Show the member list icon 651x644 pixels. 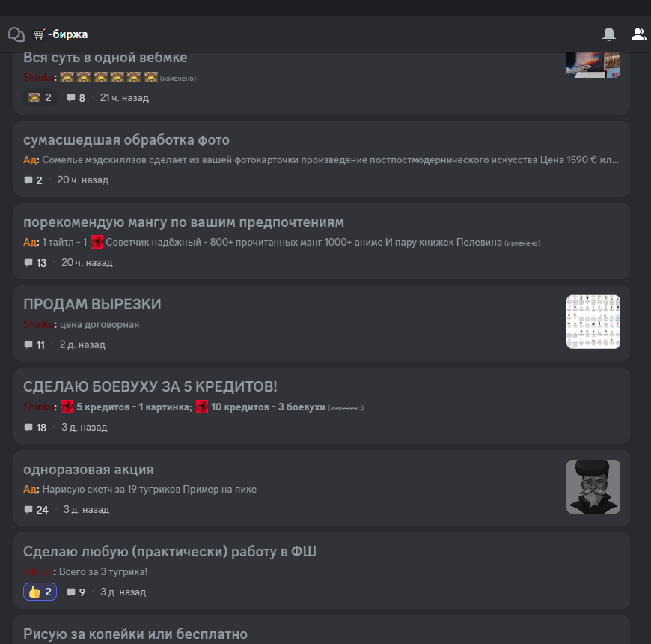[638, 34]
